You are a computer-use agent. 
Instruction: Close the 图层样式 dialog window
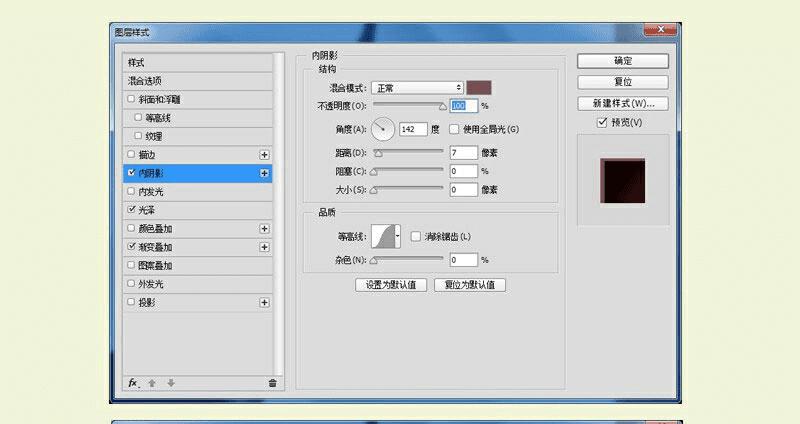click(x=660, y=29)
